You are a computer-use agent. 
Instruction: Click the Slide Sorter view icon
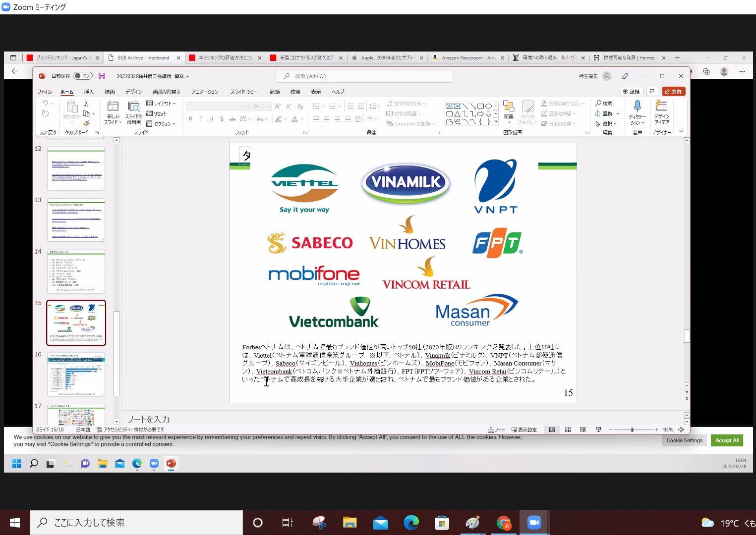pos(568,429)
